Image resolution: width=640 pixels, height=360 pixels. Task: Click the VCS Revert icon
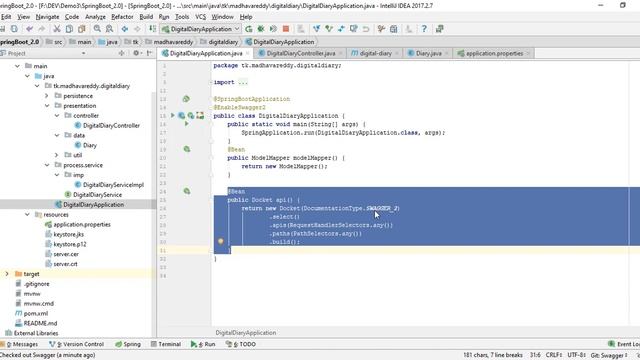(x=366, y=29)
